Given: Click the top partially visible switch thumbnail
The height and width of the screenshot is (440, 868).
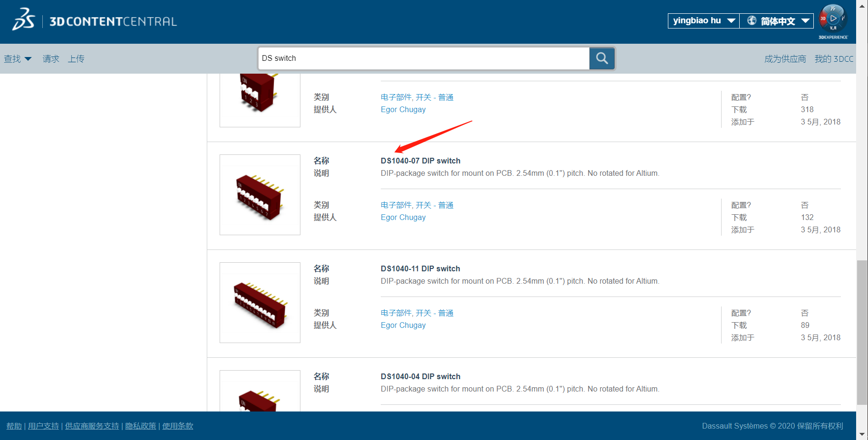Looking at the screenshot, I should (260, 100).
